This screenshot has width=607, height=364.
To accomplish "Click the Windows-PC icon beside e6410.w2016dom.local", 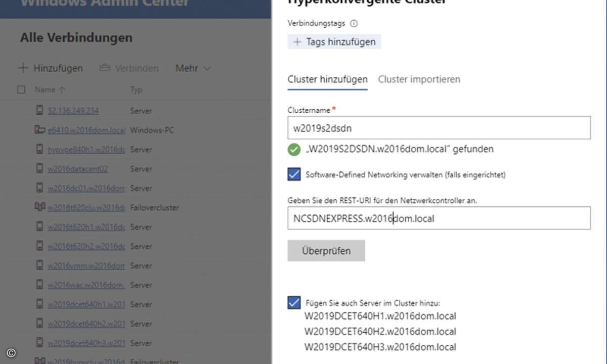I will pyautogui.click(x=39, y=130).
